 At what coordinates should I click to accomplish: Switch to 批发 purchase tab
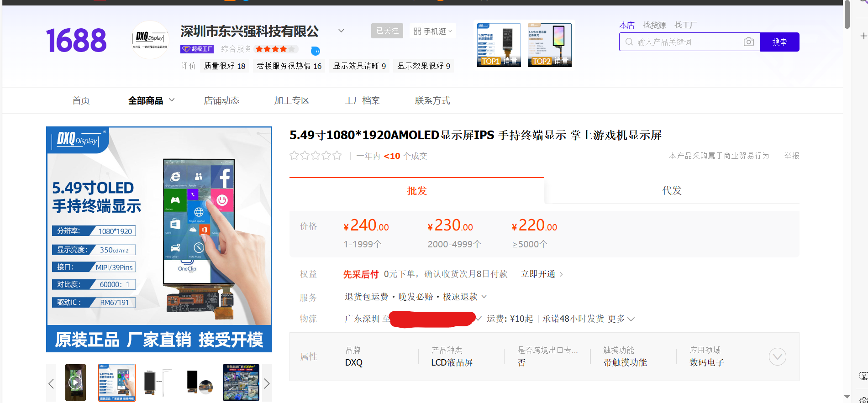click(x=417, y=190)
